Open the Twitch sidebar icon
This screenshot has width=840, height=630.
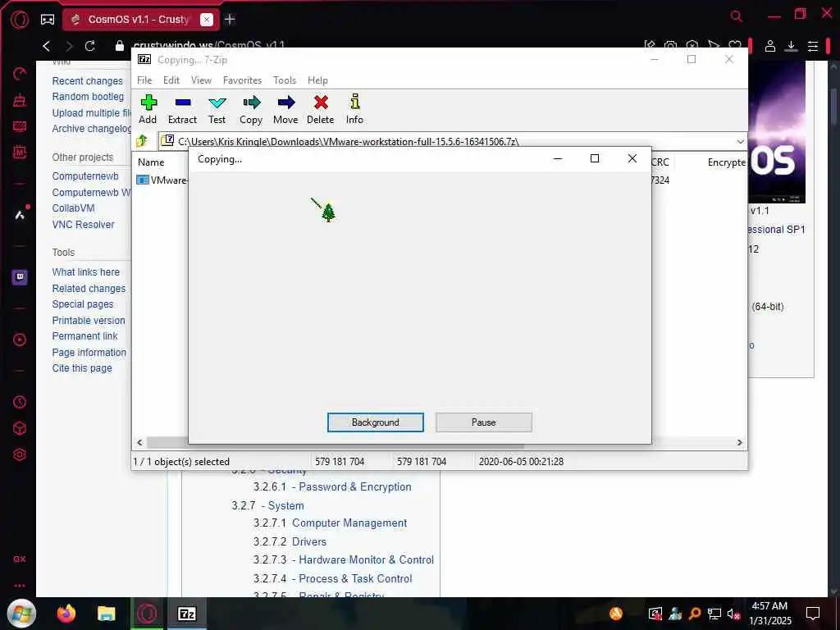pos(20,277)
